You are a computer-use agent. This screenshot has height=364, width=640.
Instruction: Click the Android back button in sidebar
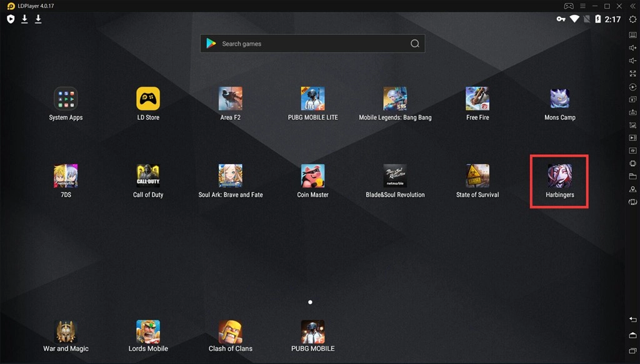point(632,319)
